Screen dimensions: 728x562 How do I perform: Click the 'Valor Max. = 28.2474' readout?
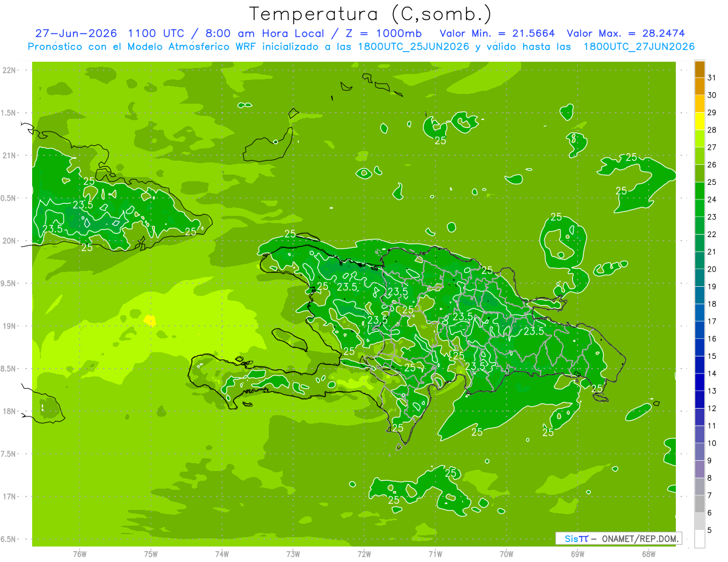[x=626, y=33]
